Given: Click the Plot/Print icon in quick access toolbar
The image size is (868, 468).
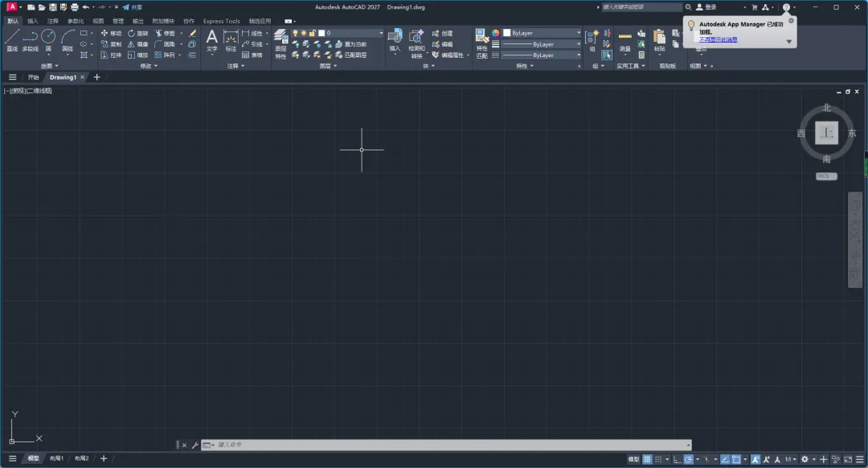Looking at the screenshot, I should coord(75,7).
